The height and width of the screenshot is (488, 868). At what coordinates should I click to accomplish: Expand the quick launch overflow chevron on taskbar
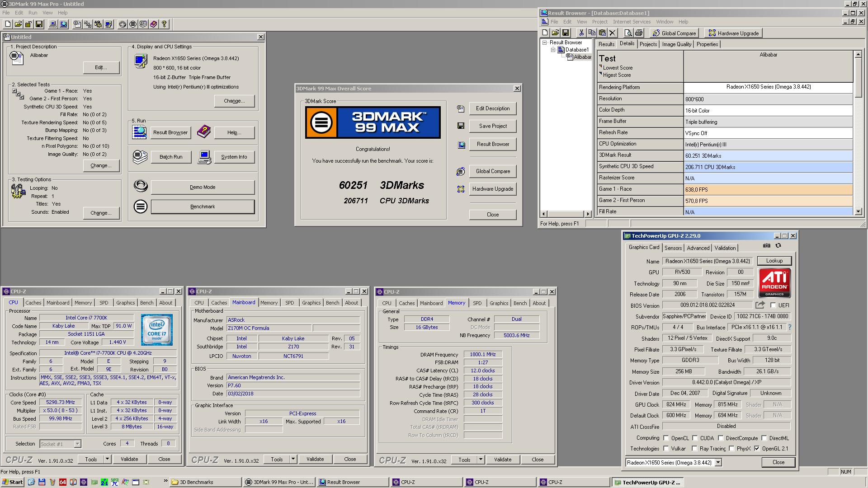point(165,481)
